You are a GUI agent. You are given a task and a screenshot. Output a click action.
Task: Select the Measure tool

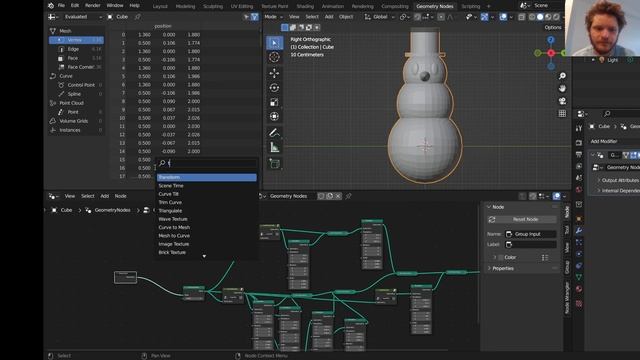[x=274, y=147]
